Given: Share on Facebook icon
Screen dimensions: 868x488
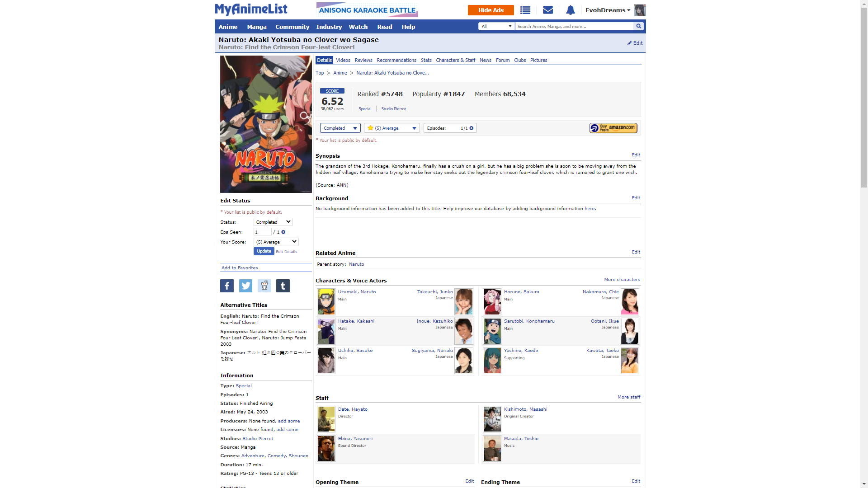Looking at the screenshot, I should tap(227, 286).
